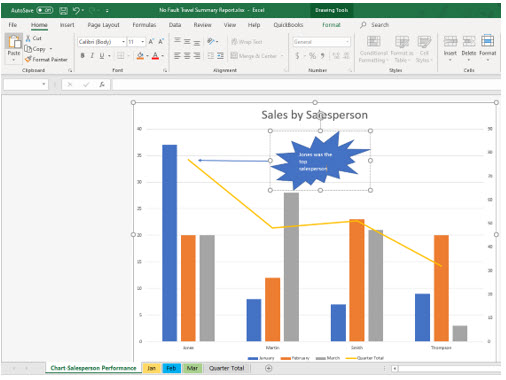Toggle Bold formatting
Image resolution: width=506 pixels, height=380 pixels.
coord(82,56)
